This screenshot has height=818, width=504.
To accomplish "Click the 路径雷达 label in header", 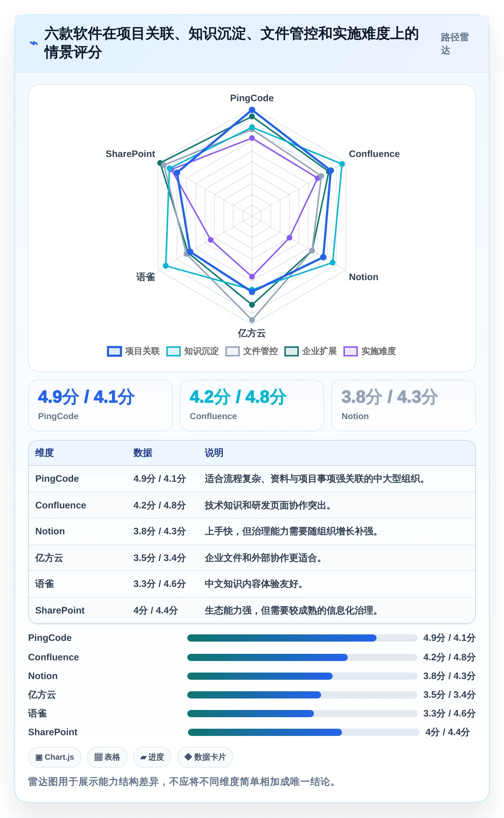I will 455,44.
